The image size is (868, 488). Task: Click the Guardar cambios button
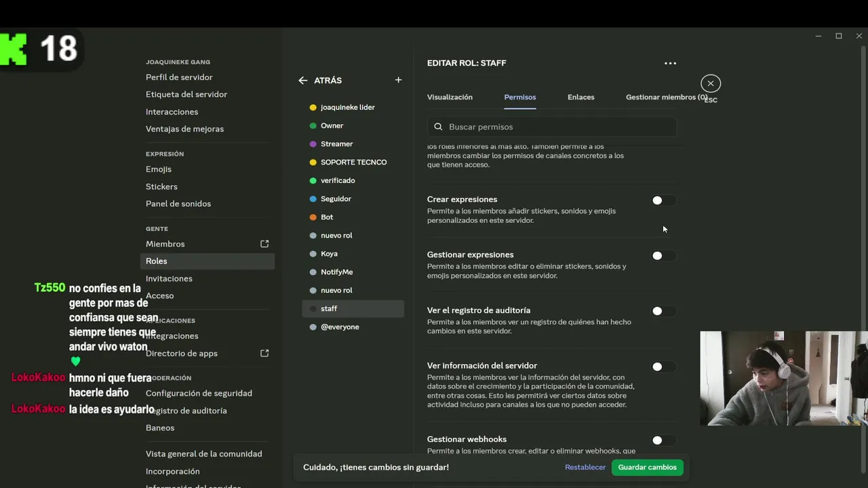pyautogui.click(x=647, y=467)
